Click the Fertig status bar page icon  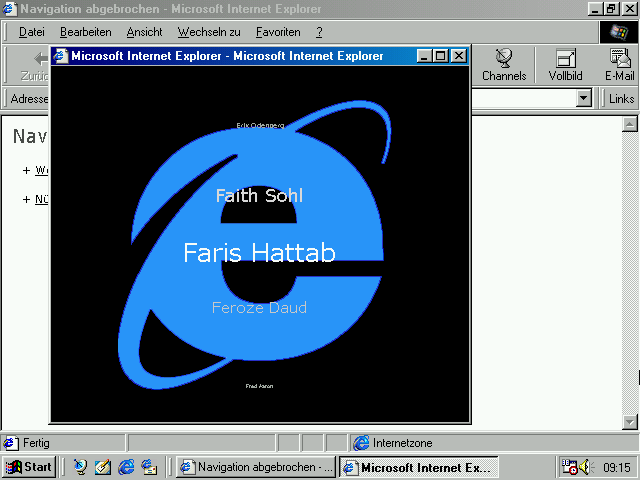tap(11, 443)
